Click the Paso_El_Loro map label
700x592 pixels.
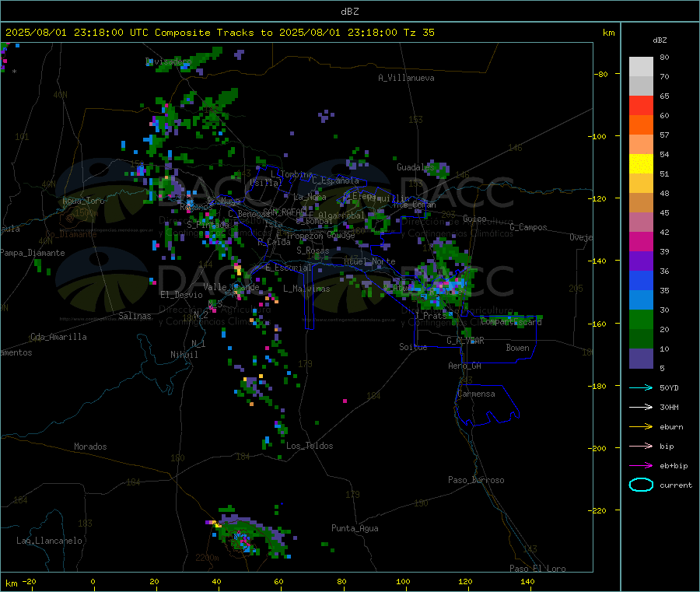click(537, 569)
